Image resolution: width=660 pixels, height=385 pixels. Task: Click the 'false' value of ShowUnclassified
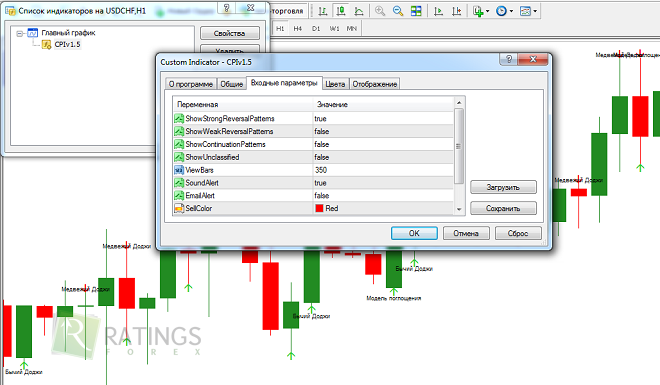(x=322, y=157)
